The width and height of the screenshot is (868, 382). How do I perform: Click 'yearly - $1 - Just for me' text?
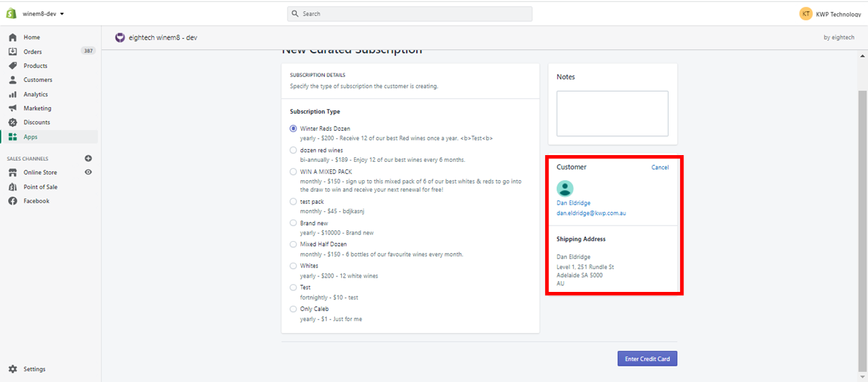(332, 319)
